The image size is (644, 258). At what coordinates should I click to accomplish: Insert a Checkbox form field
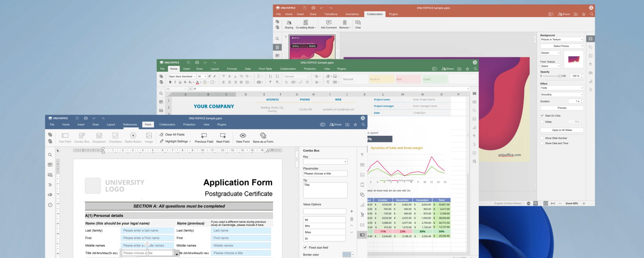pyautogui.click(x=115, y=138)
